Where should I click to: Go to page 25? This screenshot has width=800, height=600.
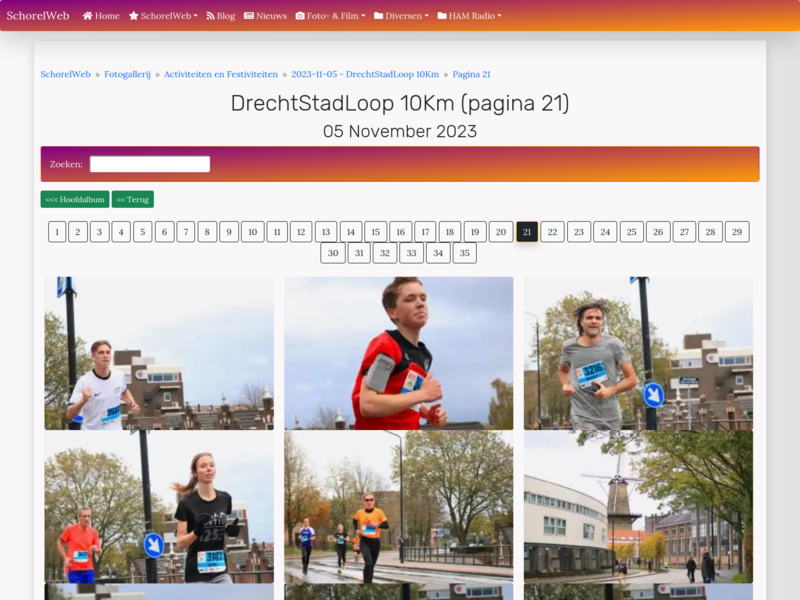click(632, 232)
